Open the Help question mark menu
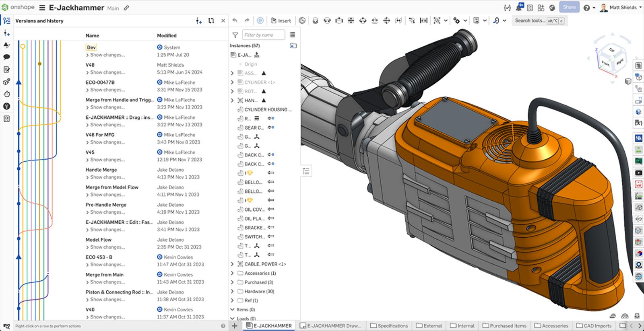Screen dimensions: 644x331 (587, 8)
